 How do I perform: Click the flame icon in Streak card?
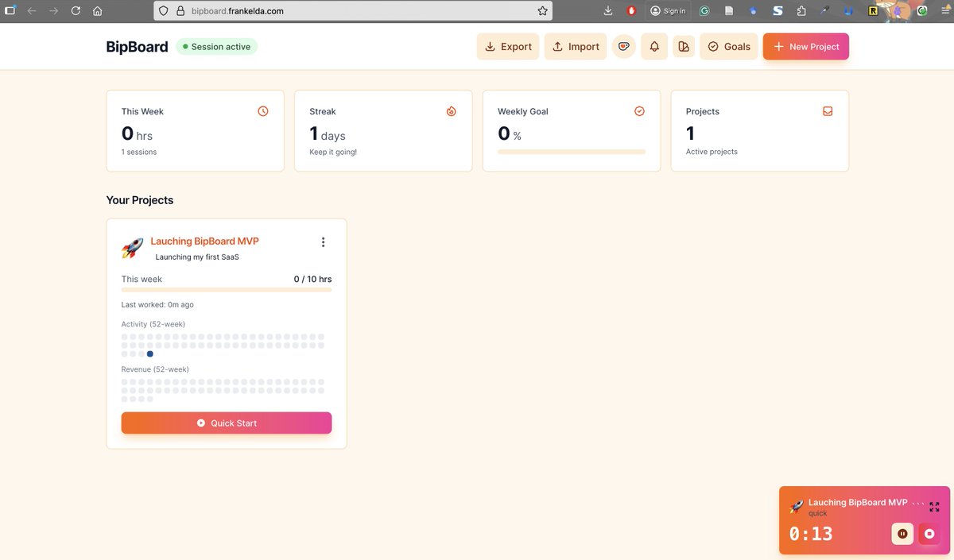click(x=452, y=111)
